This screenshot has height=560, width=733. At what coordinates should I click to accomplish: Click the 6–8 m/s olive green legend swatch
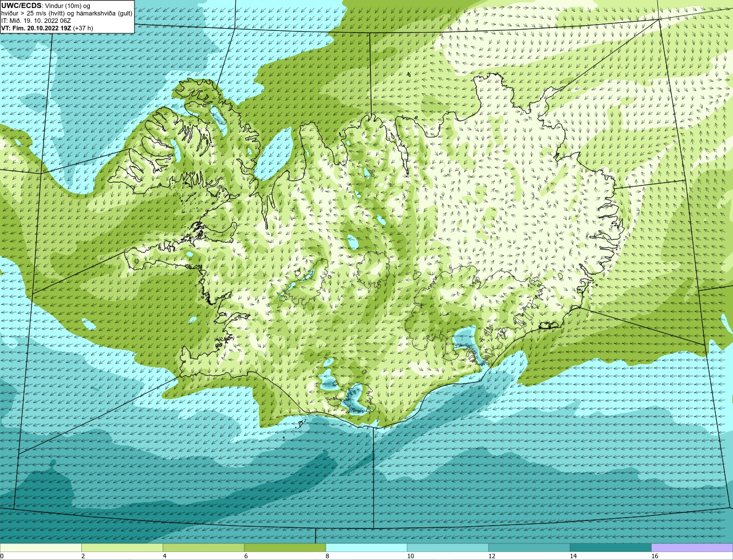285,547
